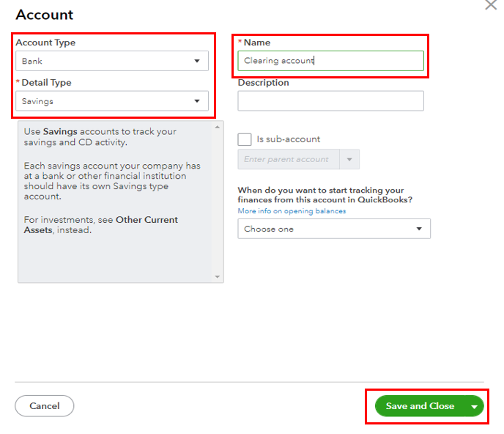The image size is (504, 434).
Task: Enable the Is sub-account checkbox
Action: [245, 139]
